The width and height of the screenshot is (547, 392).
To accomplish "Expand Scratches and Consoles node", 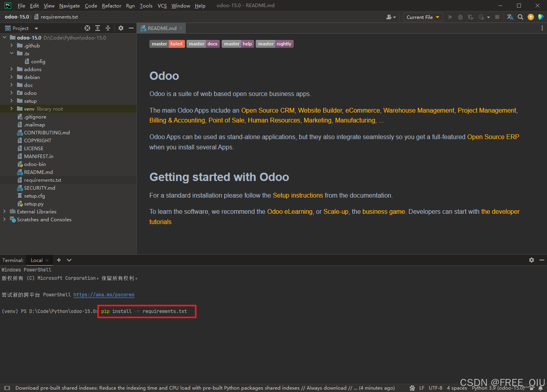I will click(4, 219).
